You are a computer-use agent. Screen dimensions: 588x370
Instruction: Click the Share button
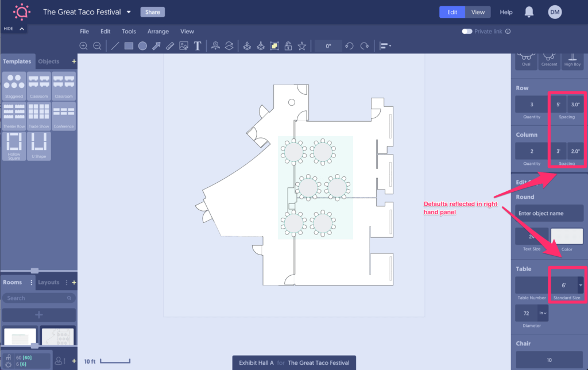(x=152, y=11)
